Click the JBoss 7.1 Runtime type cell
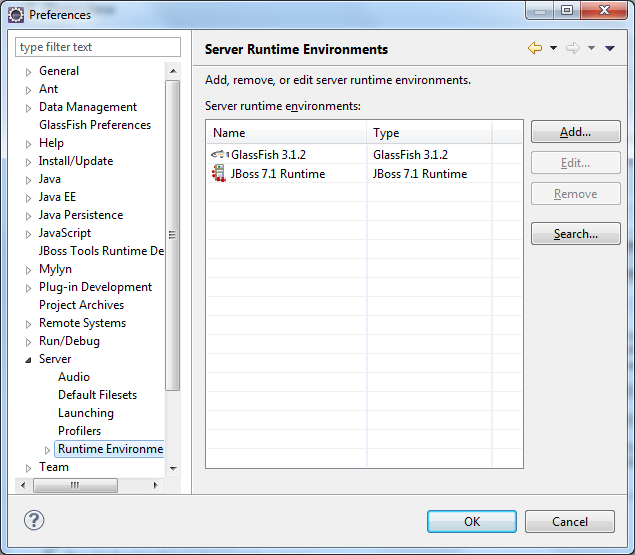This screenshot has width=635, height=555. point(429,173)
